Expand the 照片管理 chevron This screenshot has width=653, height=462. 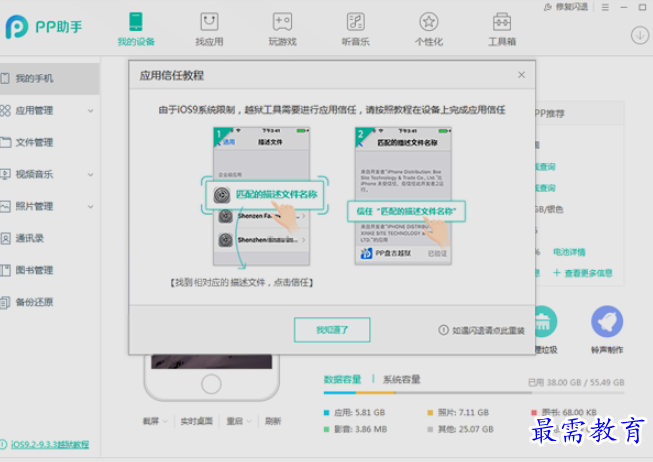90,207
